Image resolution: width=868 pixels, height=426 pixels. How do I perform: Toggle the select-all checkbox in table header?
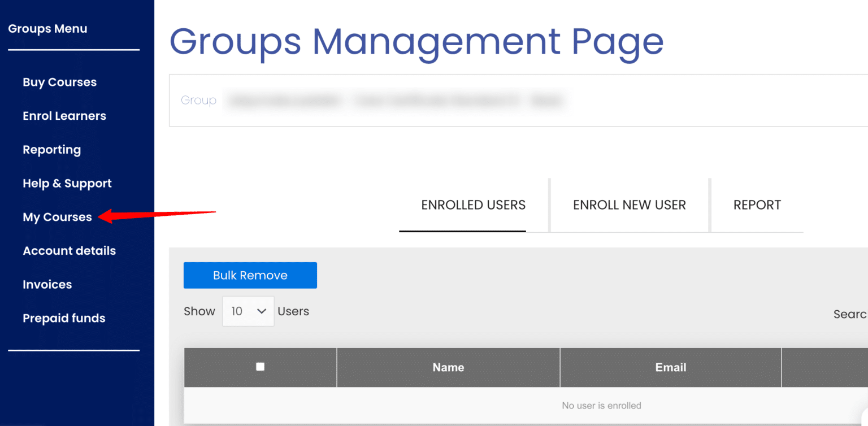[260, 367]
